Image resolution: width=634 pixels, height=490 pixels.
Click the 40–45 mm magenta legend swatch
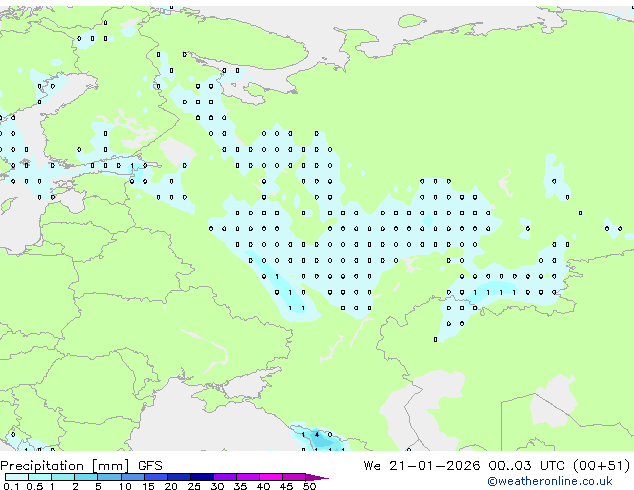pos(271,477)
